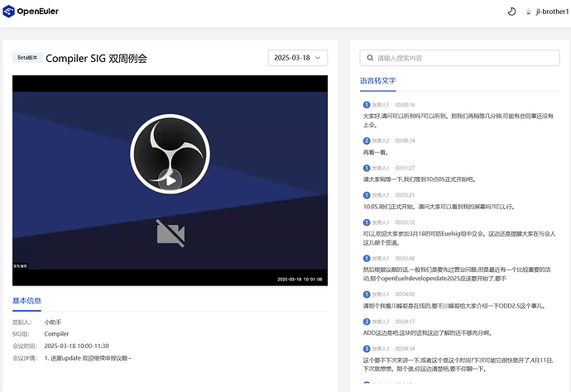The image size is (571, 392).
Task: Click the Beta版本 badge
Action: 27,58
